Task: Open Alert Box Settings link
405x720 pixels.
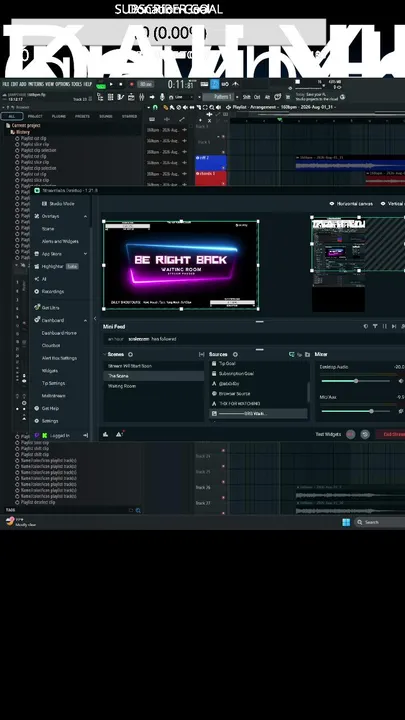Action: tap(59, 358)
